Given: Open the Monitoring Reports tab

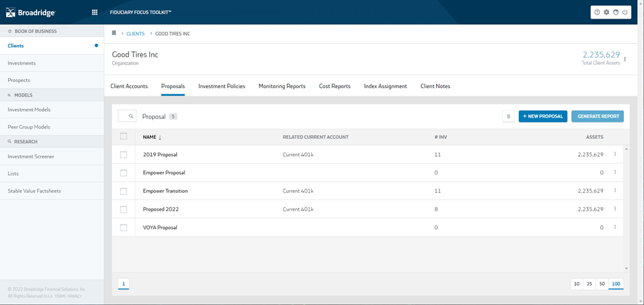Looking at the screenshot, I should tap(282, 86).
